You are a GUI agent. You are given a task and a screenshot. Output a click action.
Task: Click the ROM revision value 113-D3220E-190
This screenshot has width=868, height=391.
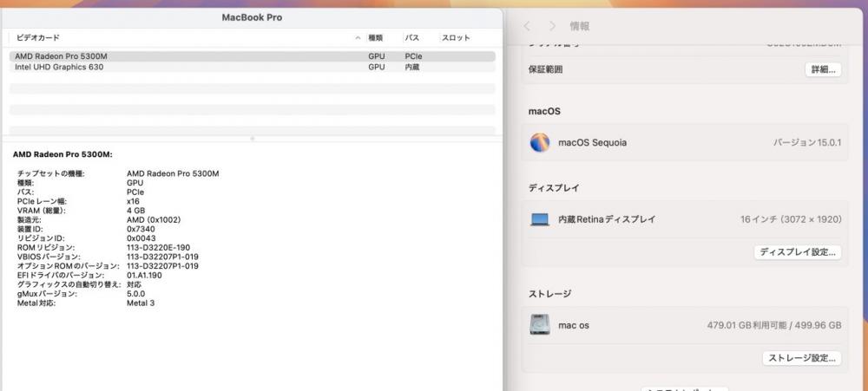tap(158, 248)
